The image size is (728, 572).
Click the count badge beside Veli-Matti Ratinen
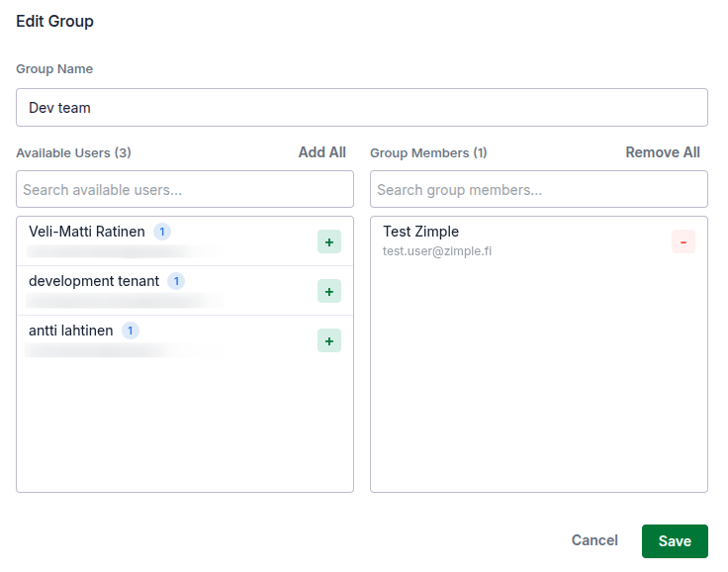(162, 232)
